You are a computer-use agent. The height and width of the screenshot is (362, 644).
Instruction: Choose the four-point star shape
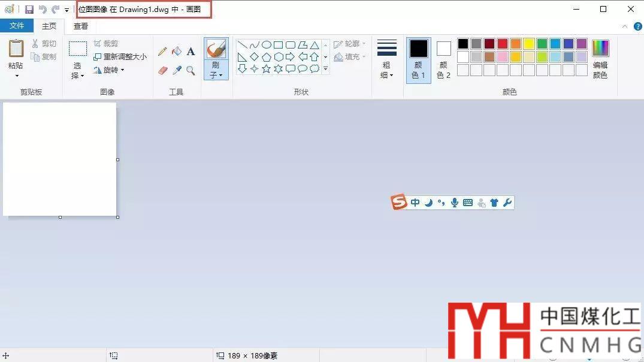254,68
